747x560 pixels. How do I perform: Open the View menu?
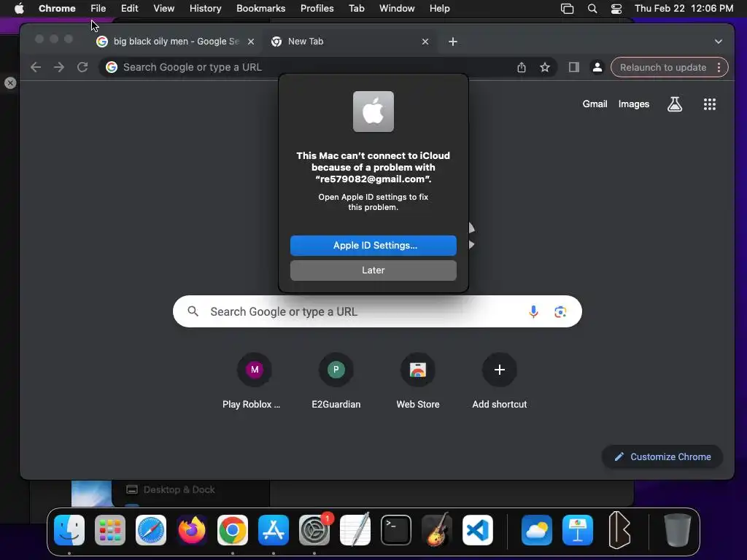[163, 8]
